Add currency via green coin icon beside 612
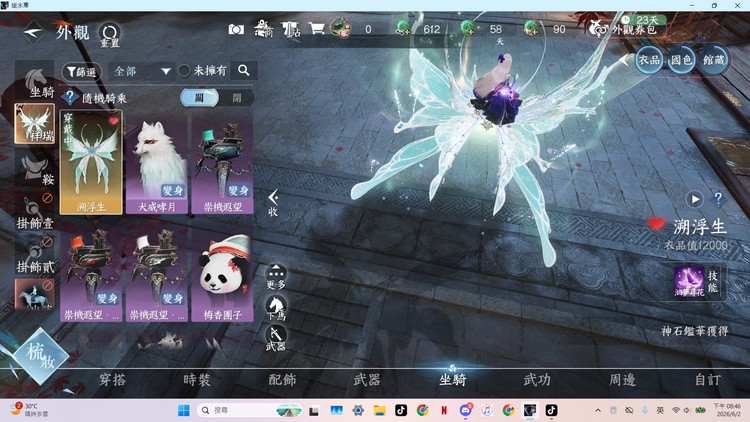This screenshot has height=422, width=750. coord(404,29)
